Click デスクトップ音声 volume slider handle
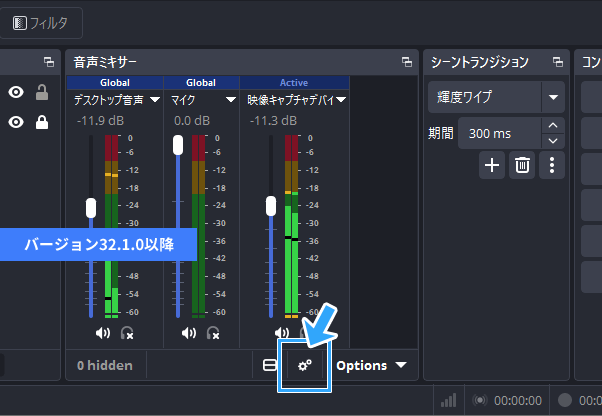Image resolution: width=602 pixels, height=416 pixels. 91,208
